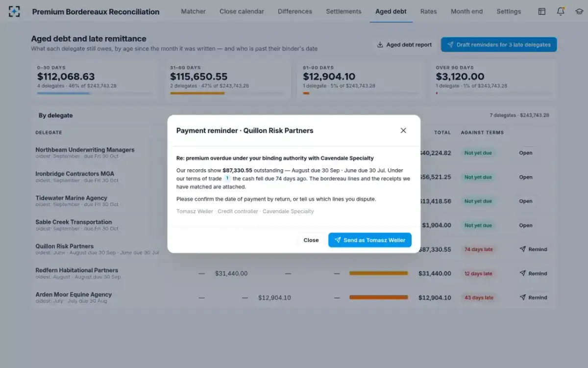Click Redfern Habitational Partners delegate name

(76, 270)
